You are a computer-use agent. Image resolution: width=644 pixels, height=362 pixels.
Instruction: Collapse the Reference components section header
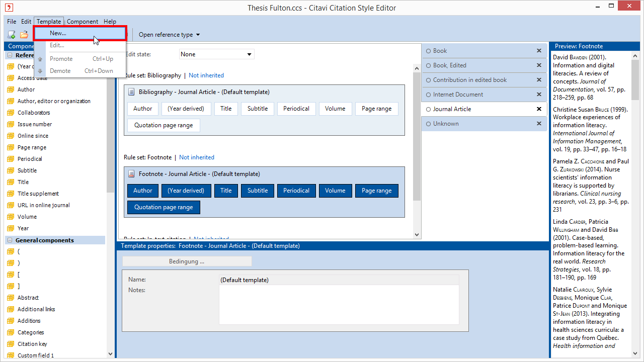10,55
